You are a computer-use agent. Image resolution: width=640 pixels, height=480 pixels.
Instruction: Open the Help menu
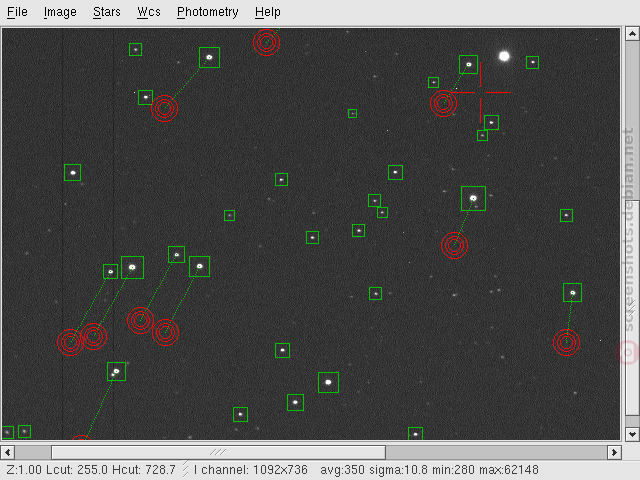[267, 12]
